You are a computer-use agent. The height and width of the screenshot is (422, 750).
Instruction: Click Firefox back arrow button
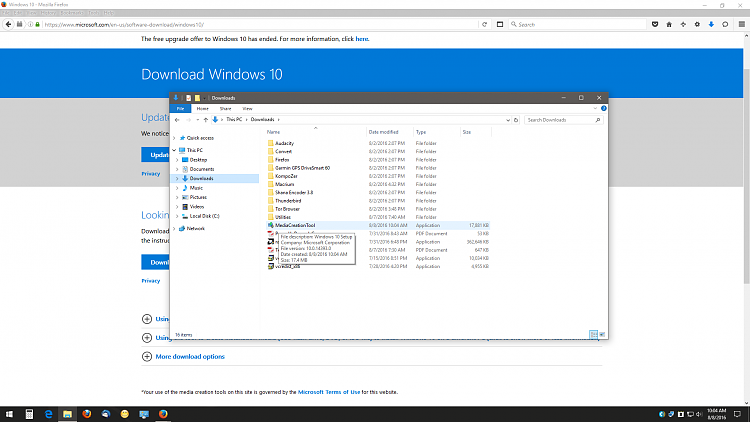coord(8,24)
